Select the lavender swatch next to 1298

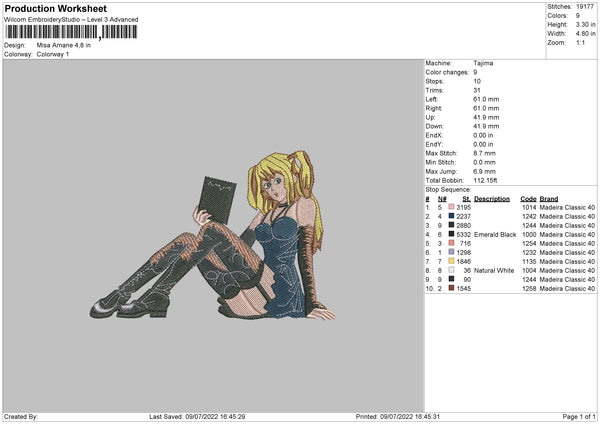click(x=451, y=252)
